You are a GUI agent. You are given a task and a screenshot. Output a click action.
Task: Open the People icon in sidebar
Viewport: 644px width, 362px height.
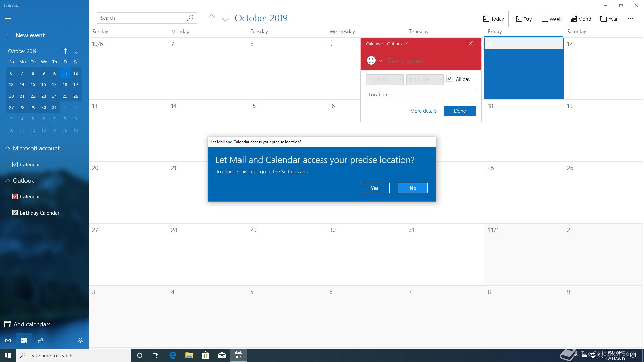click(x=40, y=341)
